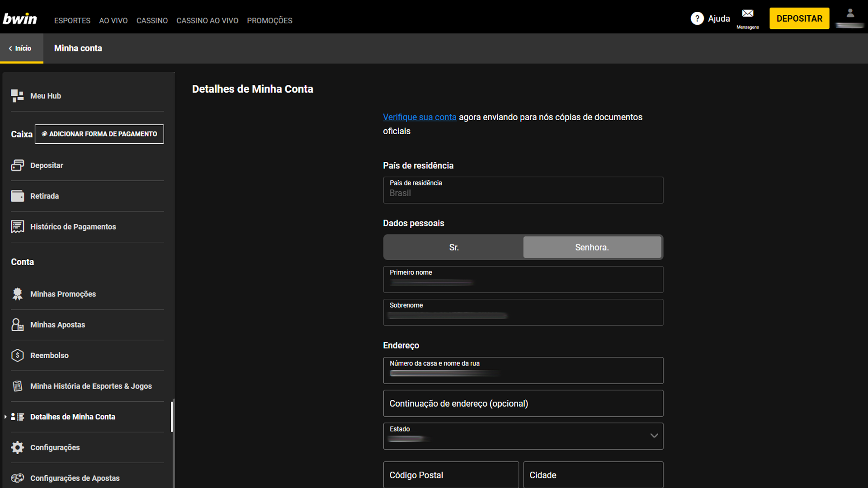Click the Minhas Apostas icon
This screenshot has width=868, height=488.
tap(18, 325)
